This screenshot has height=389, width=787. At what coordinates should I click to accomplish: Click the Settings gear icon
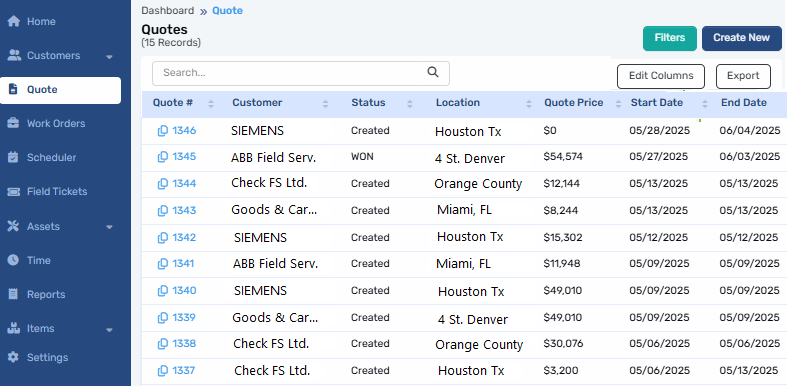click(x=14, y=357)
